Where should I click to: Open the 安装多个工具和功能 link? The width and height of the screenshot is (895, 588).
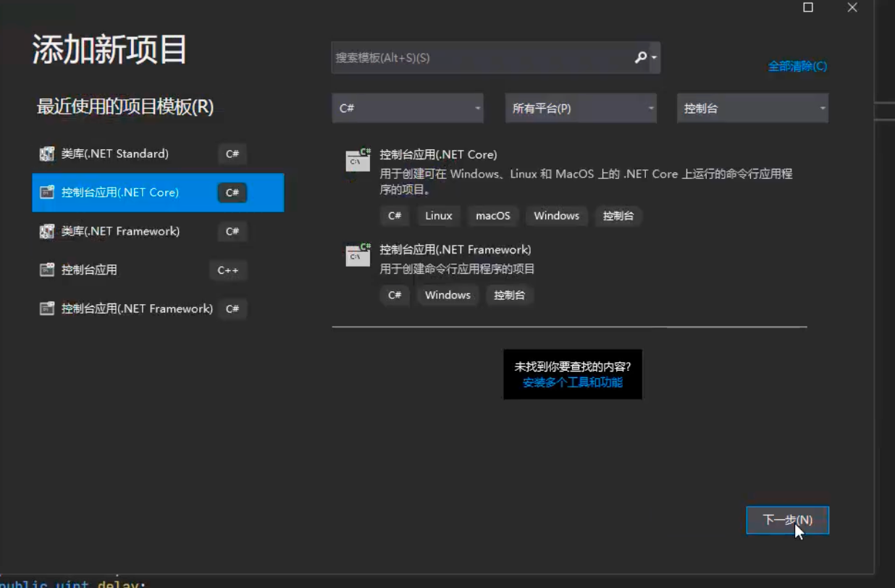[x=573, y=382]
